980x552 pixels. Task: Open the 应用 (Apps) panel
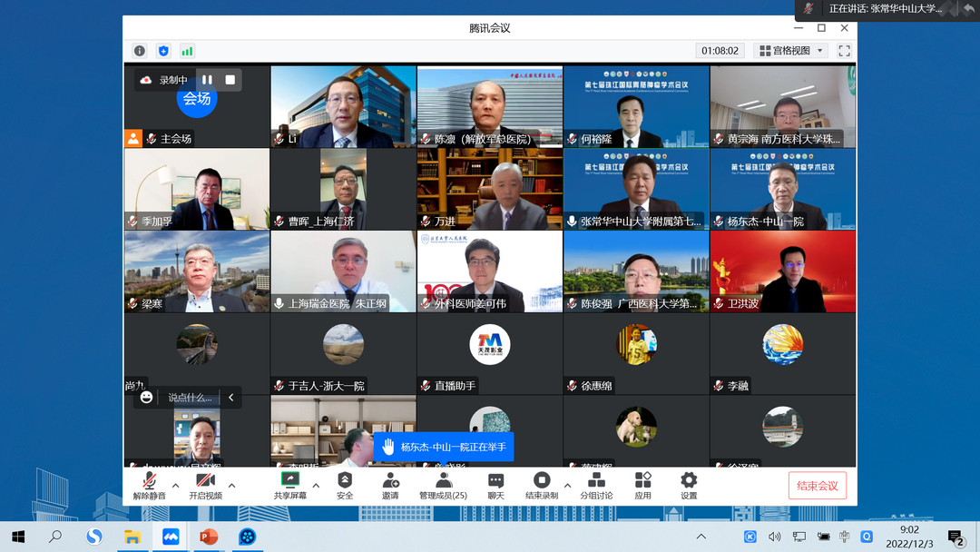(642, 484)
